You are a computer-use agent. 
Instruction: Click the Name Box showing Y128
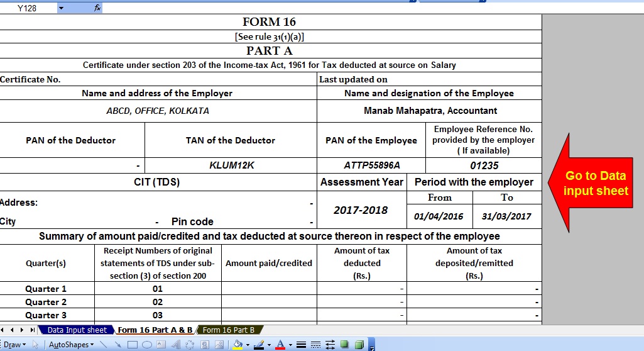[x=27, y=8]
